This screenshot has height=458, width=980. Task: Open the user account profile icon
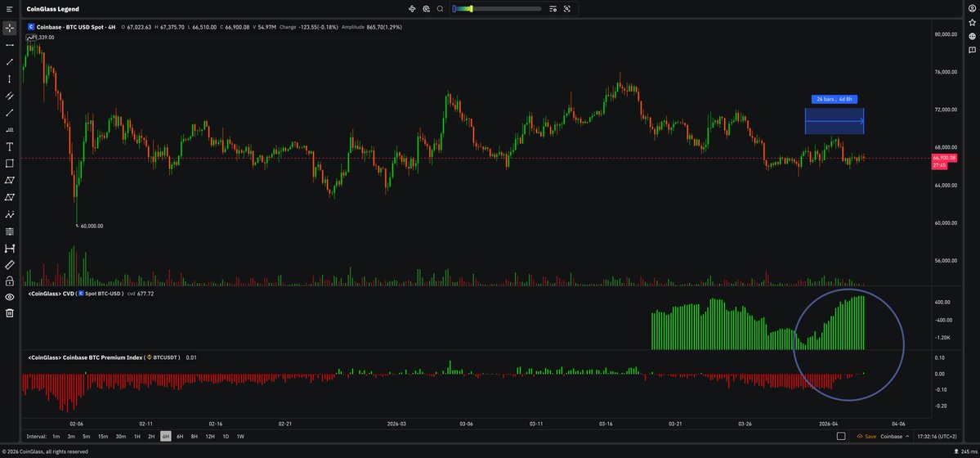click(972, 8)
